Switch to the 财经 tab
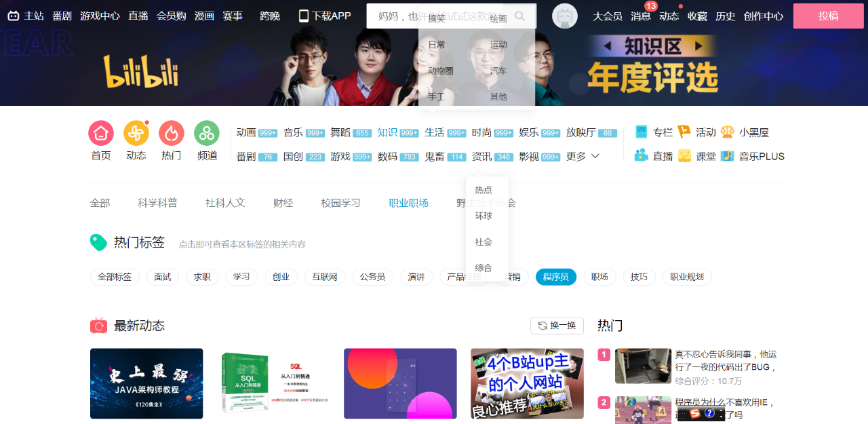The height and width of the screenshot is (424, 868). pos(283,203)
